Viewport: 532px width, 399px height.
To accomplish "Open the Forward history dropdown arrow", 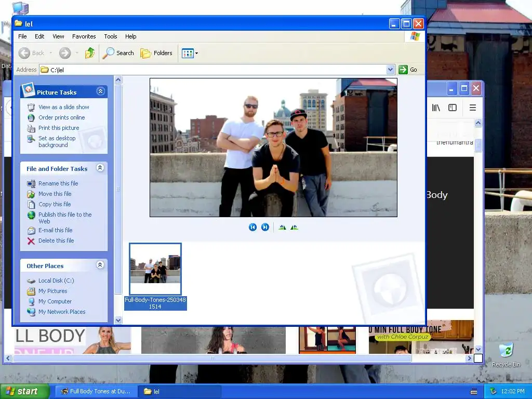I will tap(77, 53).
